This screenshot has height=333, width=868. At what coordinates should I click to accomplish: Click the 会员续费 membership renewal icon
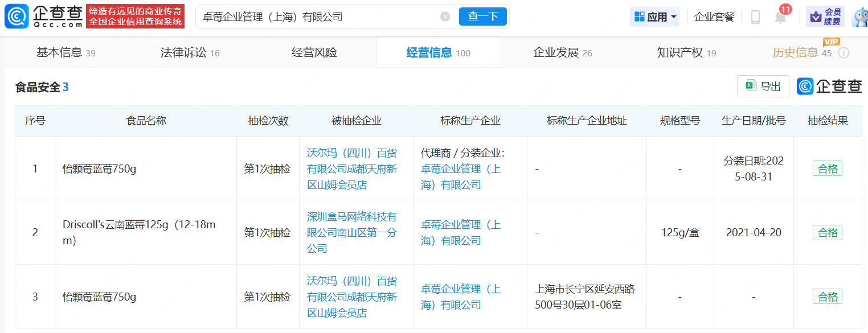825,17
